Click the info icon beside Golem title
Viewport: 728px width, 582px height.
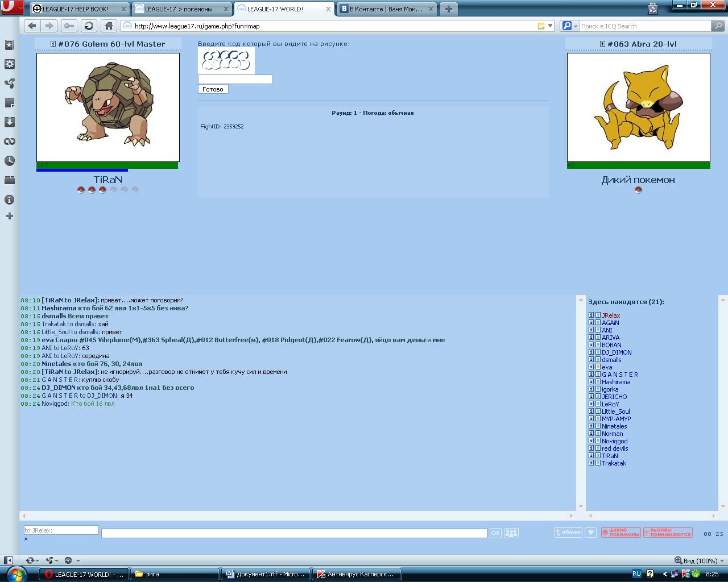[53, 44]
